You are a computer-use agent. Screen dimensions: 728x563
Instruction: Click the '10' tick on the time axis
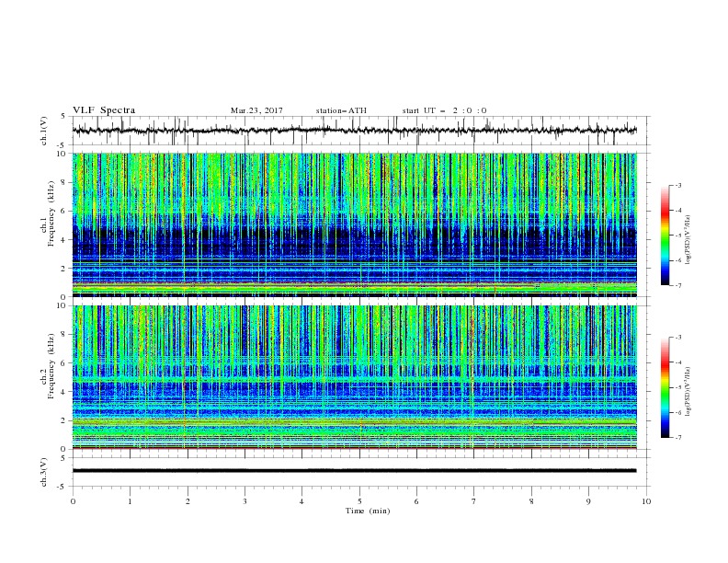(646, 501)
